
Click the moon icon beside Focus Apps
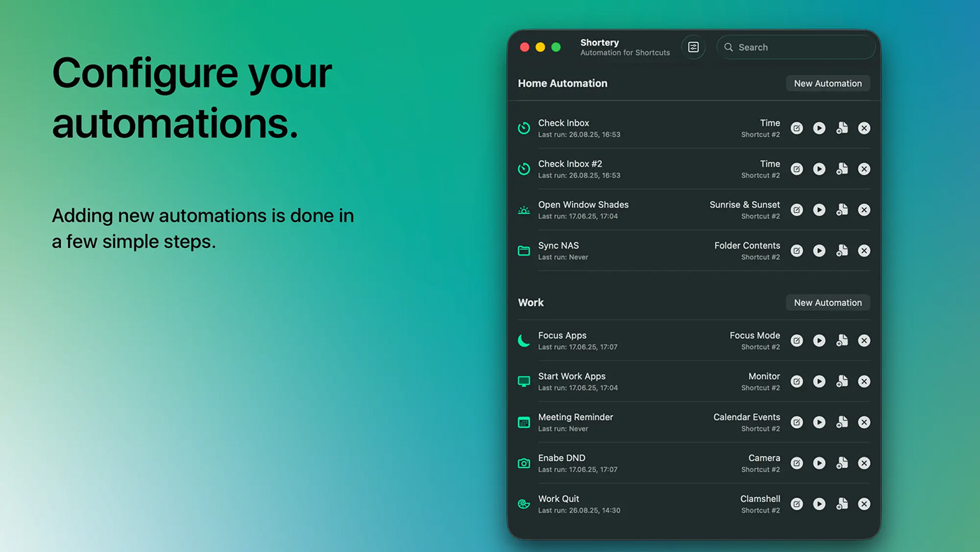point(524,340)
